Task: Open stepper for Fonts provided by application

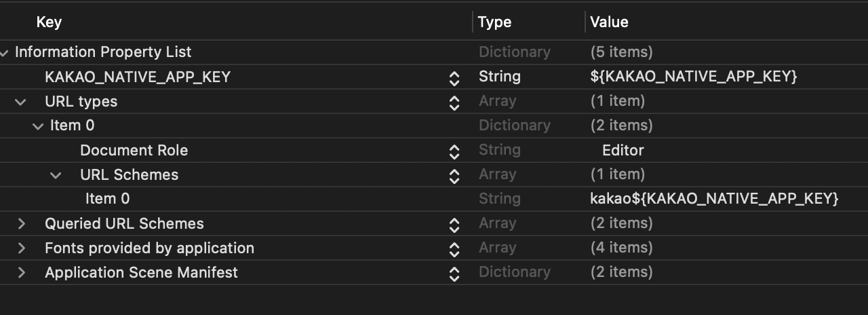Action: [454, 248]
